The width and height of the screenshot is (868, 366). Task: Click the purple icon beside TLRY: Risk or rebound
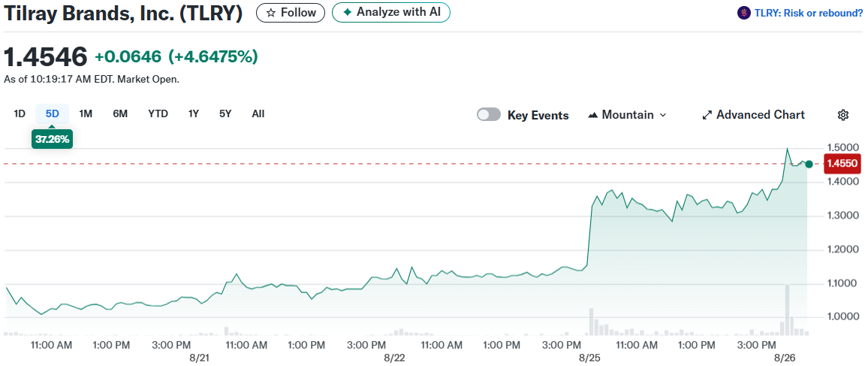tap(744, 13)
